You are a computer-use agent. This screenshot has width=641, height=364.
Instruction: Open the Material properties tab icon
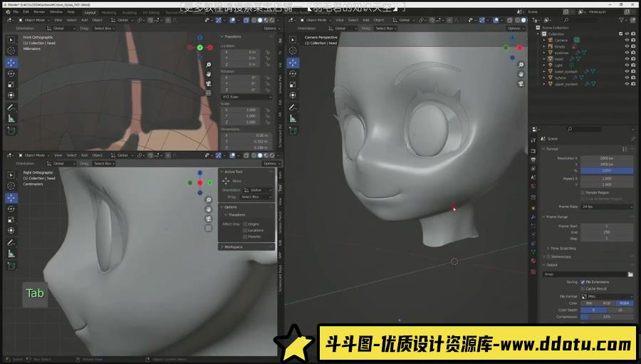coord(533,261)
